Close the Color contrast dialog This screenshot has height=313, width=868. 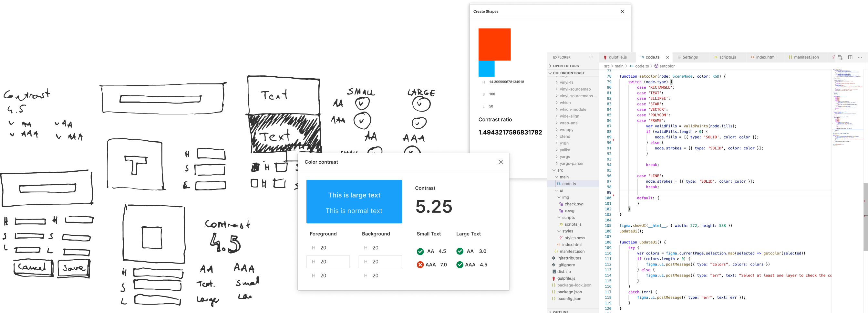501,162
